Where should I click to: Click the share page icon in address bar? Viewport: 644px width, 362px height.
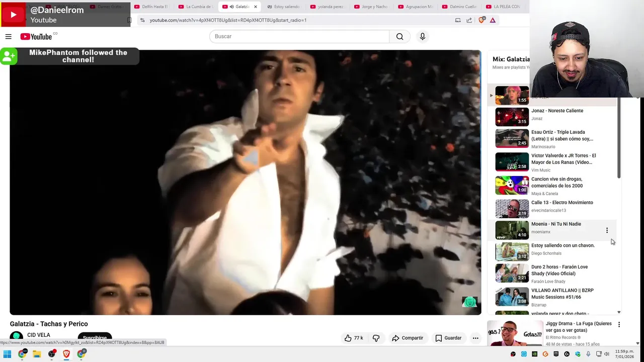(x=469, y=20)
